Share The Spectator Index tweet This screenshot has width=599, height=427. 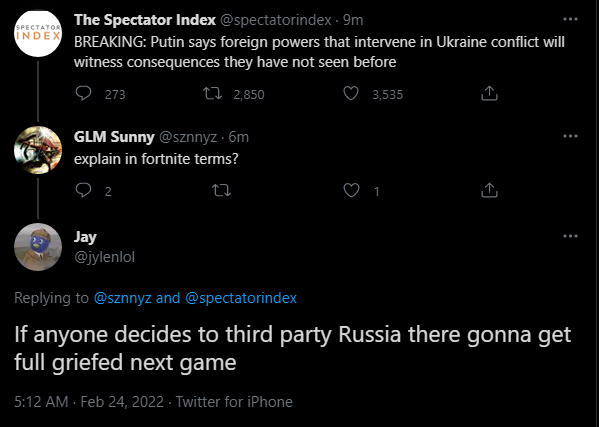(489, 93)
